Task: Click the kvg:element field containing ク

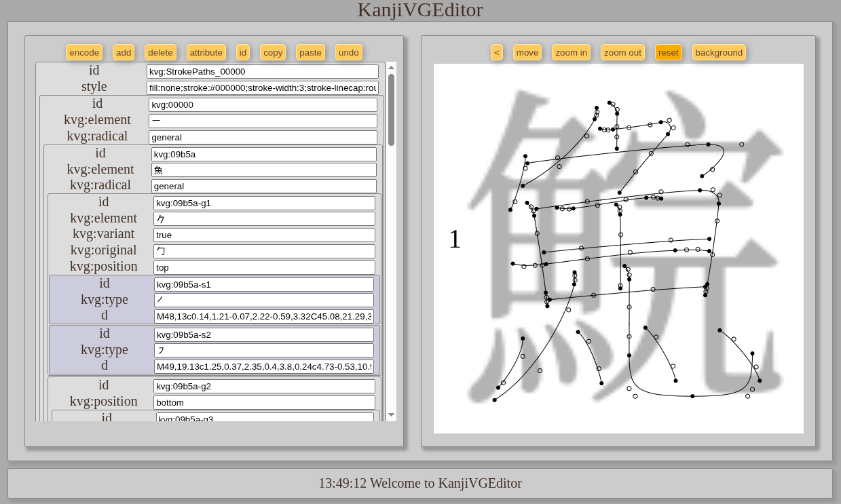Action: coord(264,218)
